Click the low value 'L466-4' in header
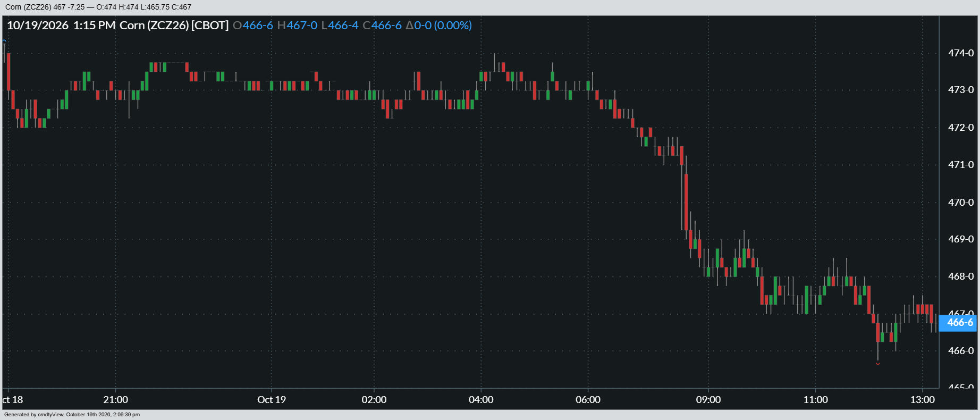Screen dimensions: 980x420 pos(340,26)
